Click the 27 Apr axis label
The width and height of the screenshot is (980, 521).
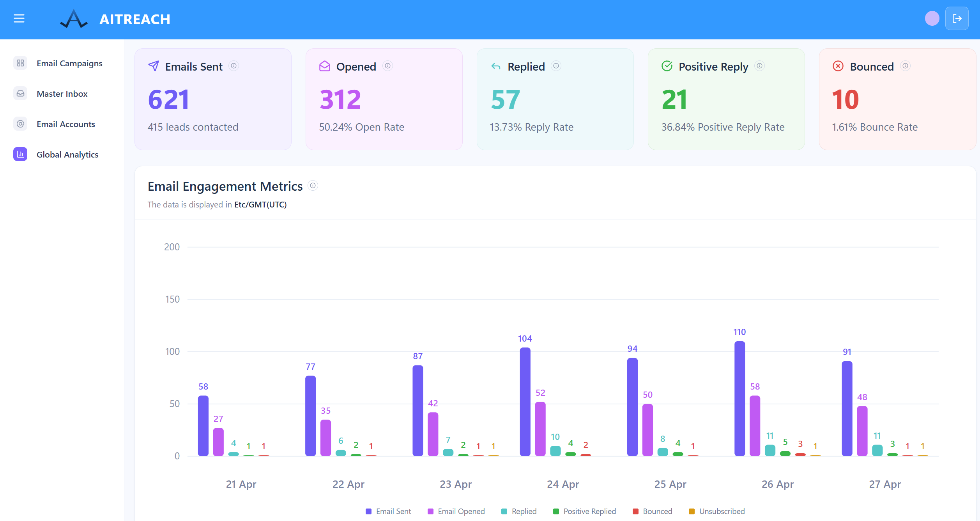point(885,484)
